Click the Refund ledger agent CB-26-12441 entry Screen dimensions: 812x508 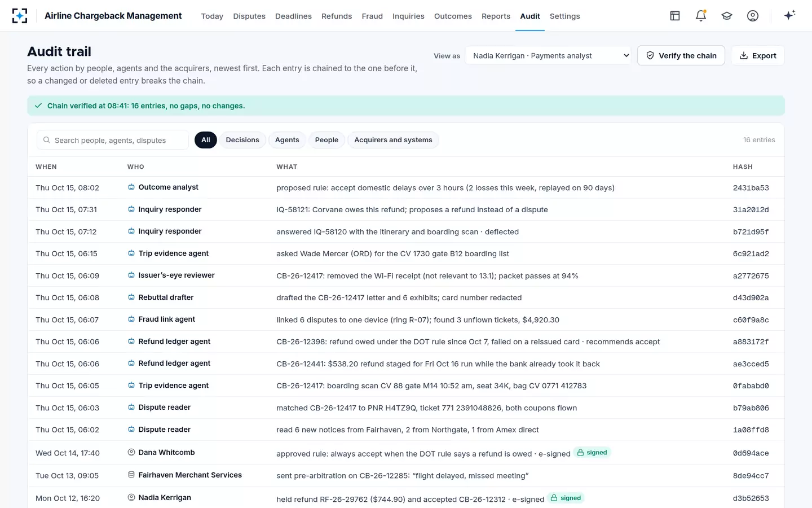coord(406,364)
